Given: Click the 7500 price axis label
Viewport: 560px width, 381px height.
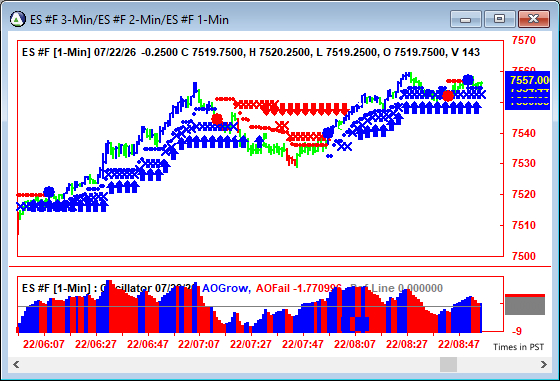Looking at the screenshot, I should tap(524, 256).
